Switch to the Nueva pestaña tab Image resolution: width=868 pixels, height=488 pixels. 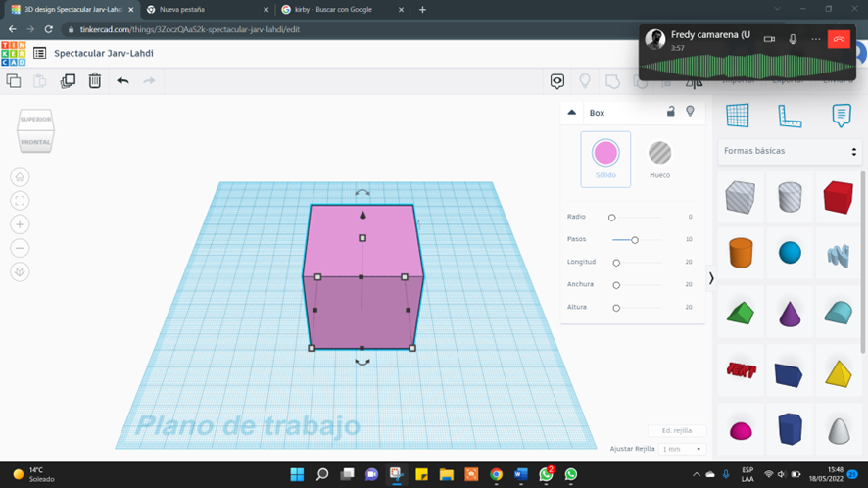(206, 10)
